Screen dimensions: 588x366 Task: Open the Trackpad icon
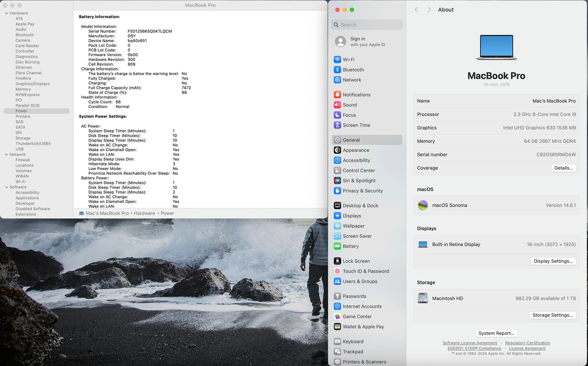click(x=337, y=352)
